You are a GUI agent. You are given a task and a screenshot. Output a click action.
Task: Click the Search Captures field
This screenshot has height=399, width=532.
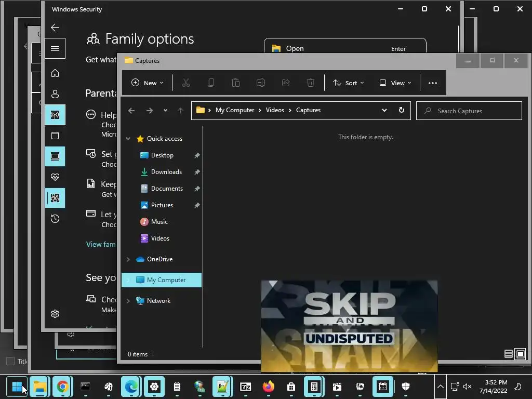469,111
